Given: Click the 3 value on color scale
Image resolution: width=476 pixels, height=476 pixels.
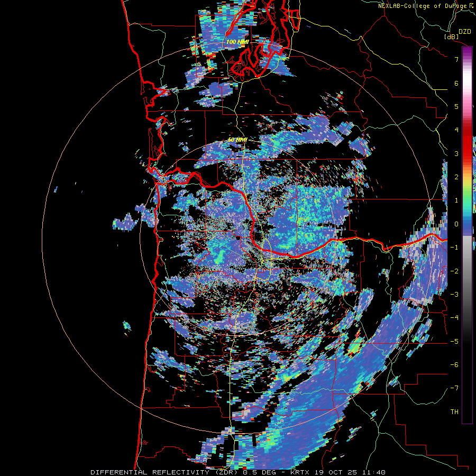Looking at the screenshot, I should click(x=456, y=153).
